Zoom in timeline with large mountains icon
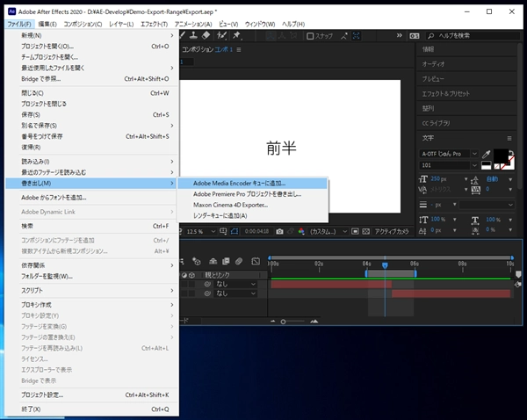This screenshot has height=420, width=527. click(314, 322)
